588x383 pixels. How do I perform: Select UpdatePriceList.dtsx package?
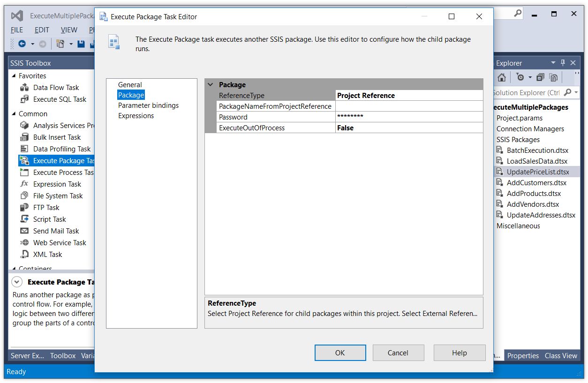[538, 172]
